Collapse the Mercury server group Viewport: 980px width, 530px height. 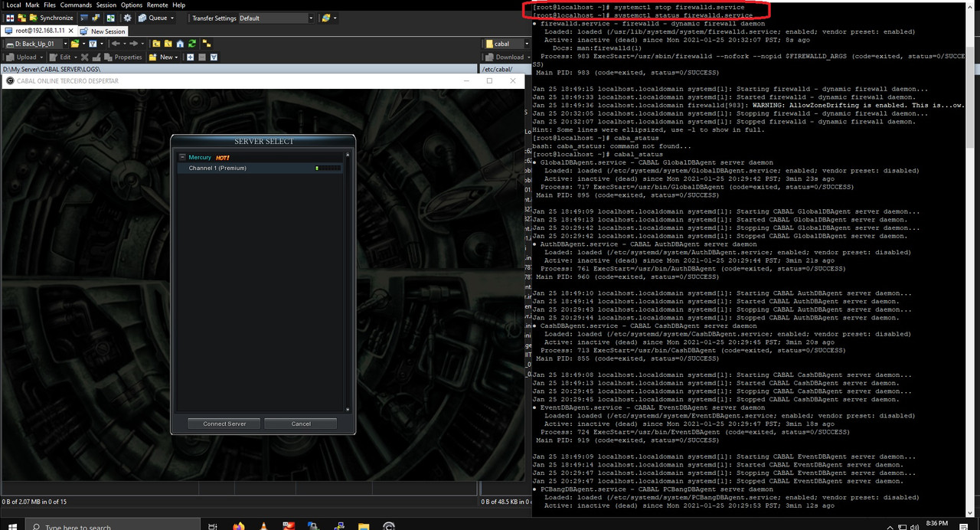point(182,157)
